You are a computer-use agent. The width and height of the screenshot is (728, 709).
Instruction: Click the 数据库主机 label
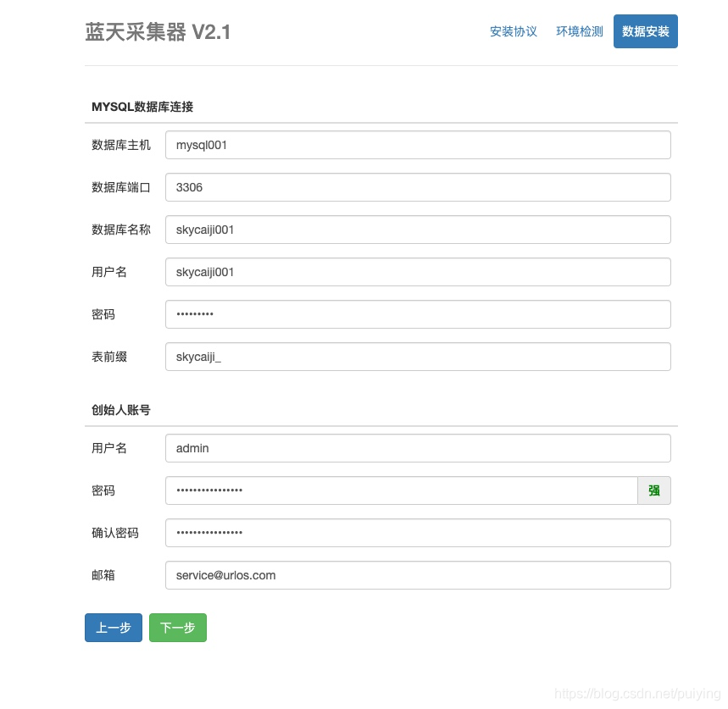pyautogui.click(x=120, y=145)
